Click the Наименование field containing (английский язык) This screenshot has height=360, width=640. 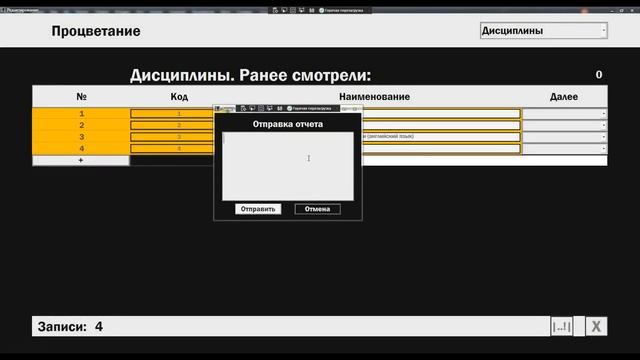click(x=441, y=137)
